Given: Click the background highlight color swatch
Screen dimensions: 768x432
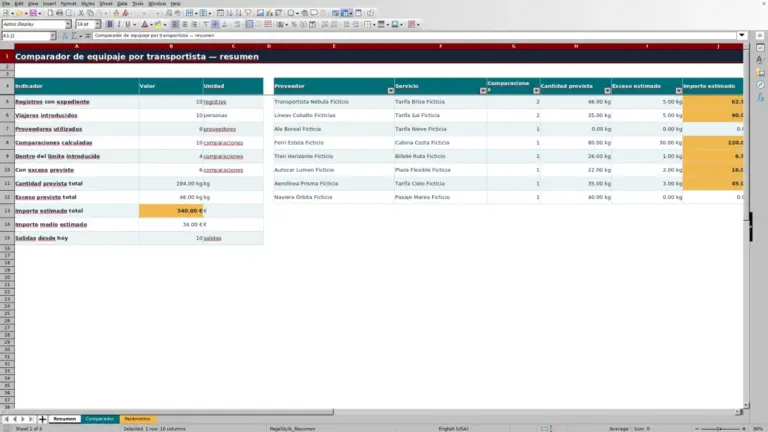Looking at the screenshot, I should 158,24.
